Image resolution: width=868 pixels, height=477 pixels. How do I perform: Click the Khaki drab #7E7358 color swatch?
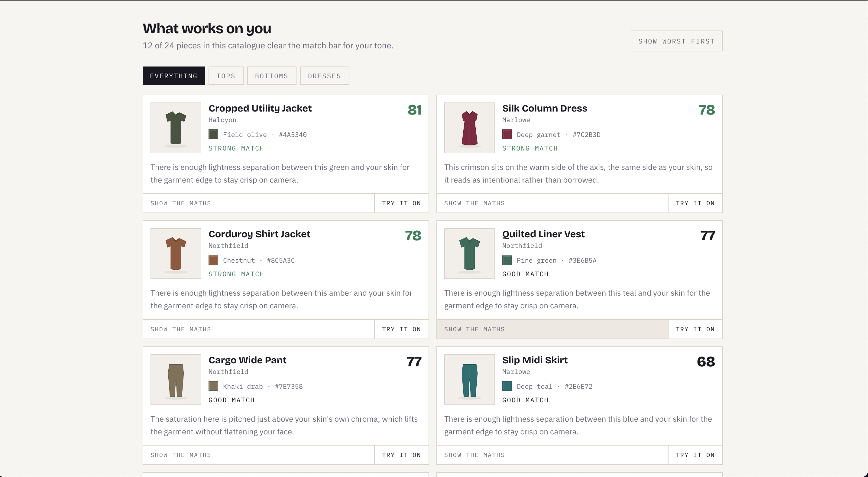(213, 386)
